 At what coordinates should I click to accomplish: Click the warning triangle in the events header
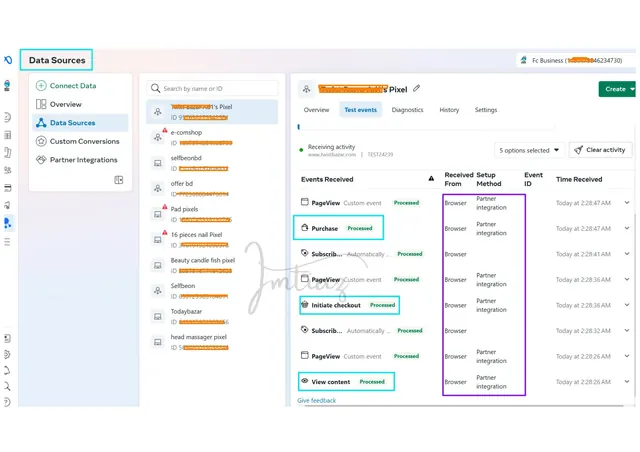(x=431, y=178)
